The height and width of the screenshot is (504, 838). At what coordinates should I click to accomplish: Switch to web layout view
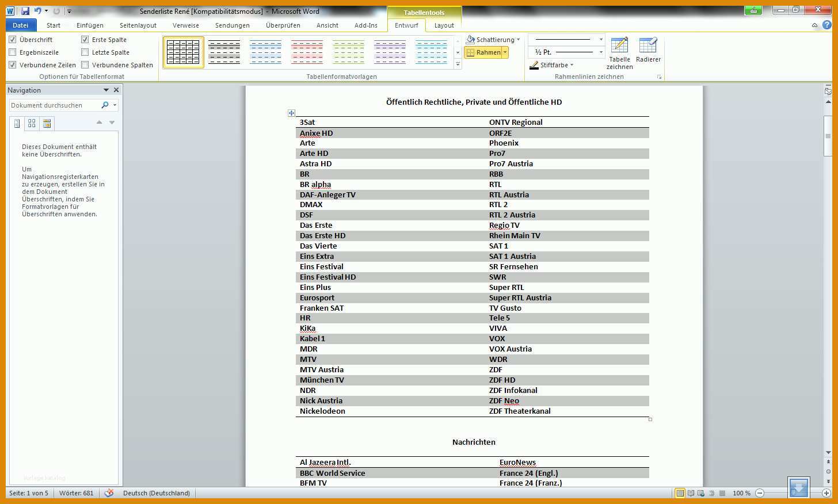tap(700, 493)
